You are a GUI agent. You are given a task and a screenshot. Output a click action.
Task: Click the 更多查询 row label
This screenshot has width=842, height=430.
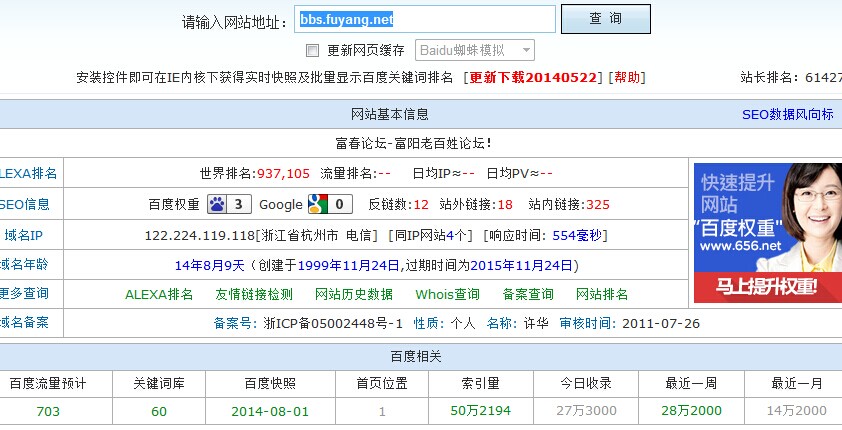(24, 293)
